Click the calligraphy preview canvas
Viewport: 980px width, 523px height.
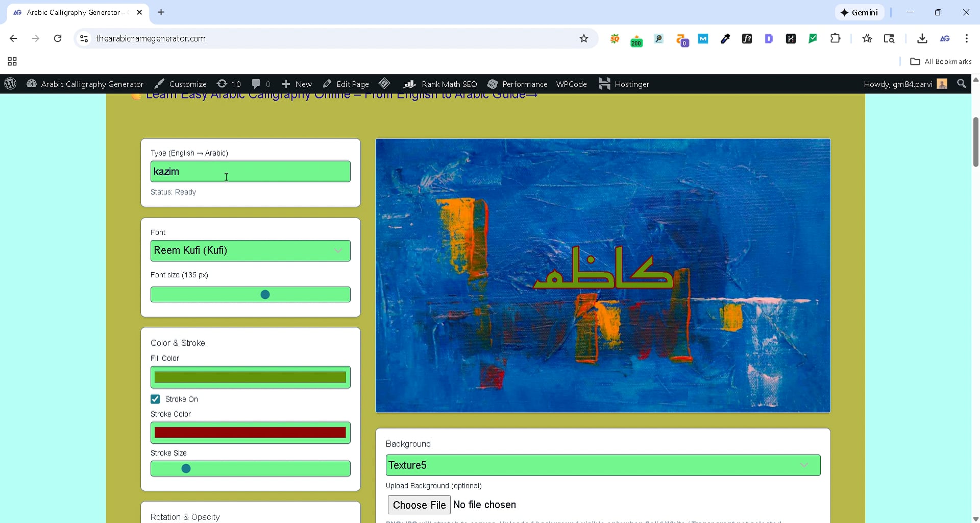pos(603,275)
